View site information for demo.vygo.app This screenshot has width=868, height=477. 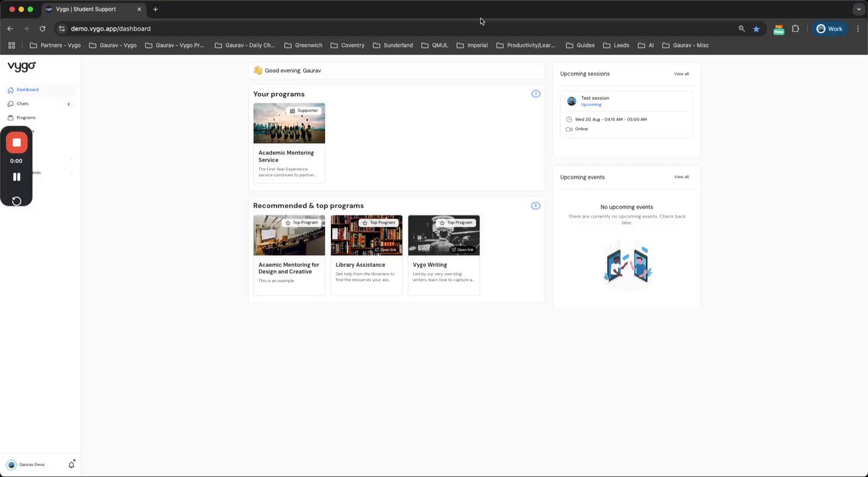[x=62, y=28]
